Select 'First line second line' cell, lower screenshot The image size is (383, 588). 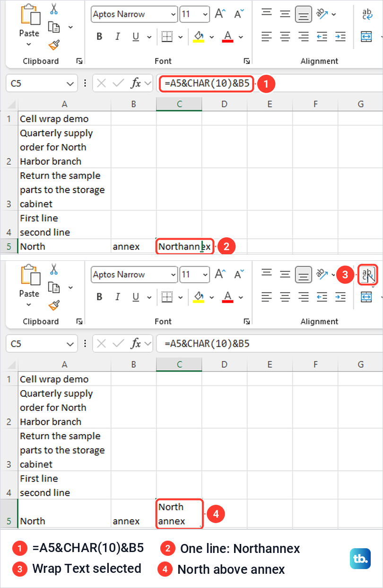click(64, 485)
